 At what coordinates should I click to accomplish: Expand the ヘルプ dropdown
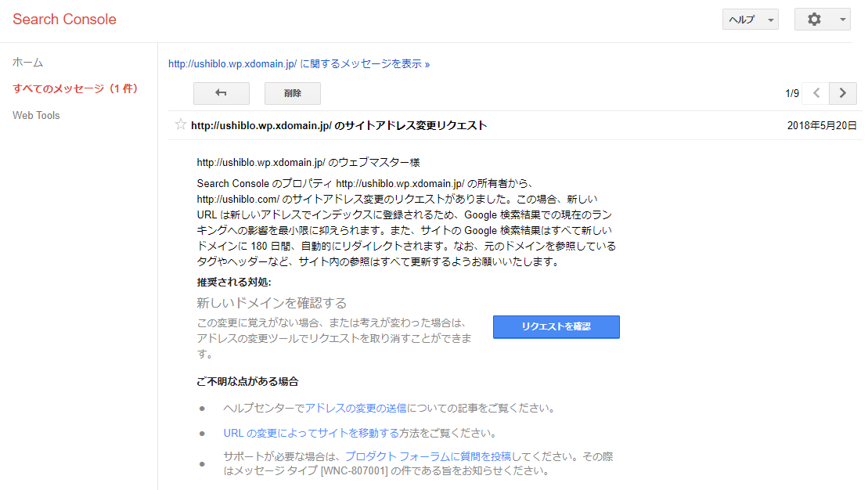pyautogui.click(x=750, y=20)
